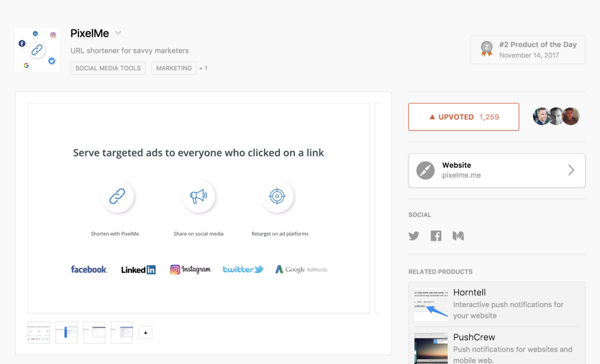Image resolution: width=600 pixels, height=364 pixels.
Task: Expand the dropdown arrow next to PixelMe
Action: coord(118,33)
